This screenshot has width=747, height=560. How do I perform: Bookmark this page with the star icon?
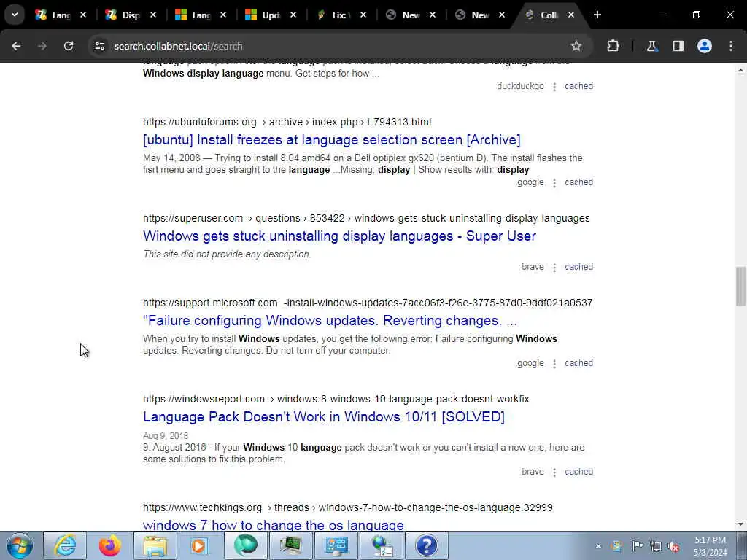point(576,46)
